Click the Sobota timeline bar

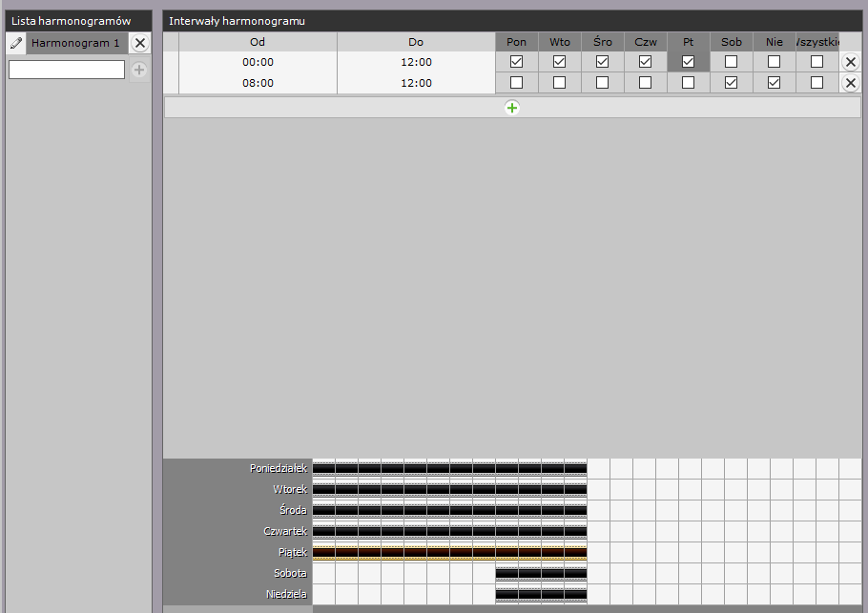click(541, 573)
